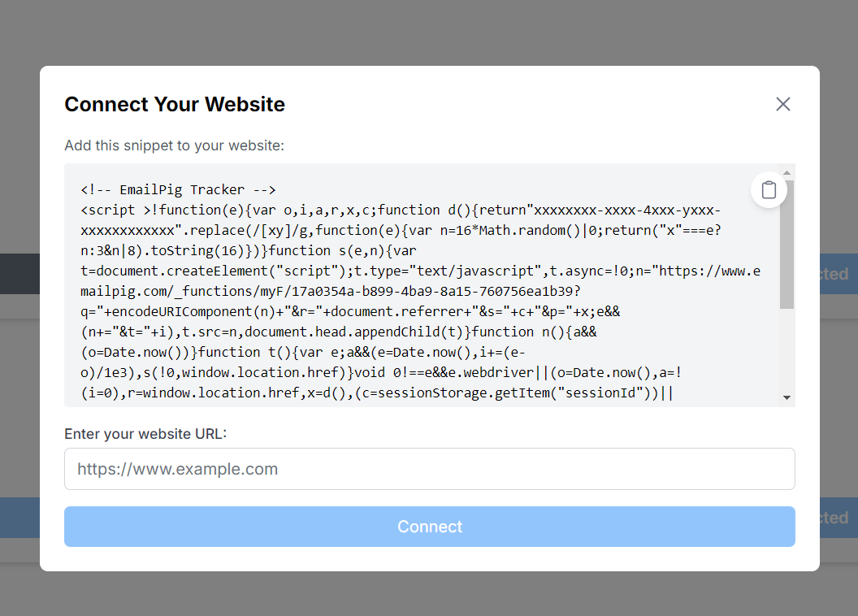Click the Connect Your Website heading

175,104
